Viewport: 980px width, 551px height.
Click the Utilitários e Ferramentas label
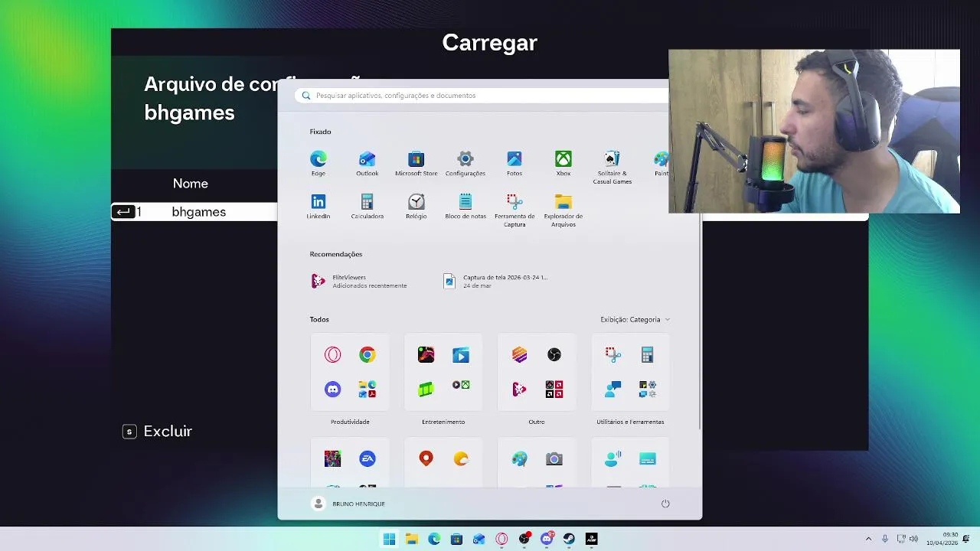click(630, 422)
